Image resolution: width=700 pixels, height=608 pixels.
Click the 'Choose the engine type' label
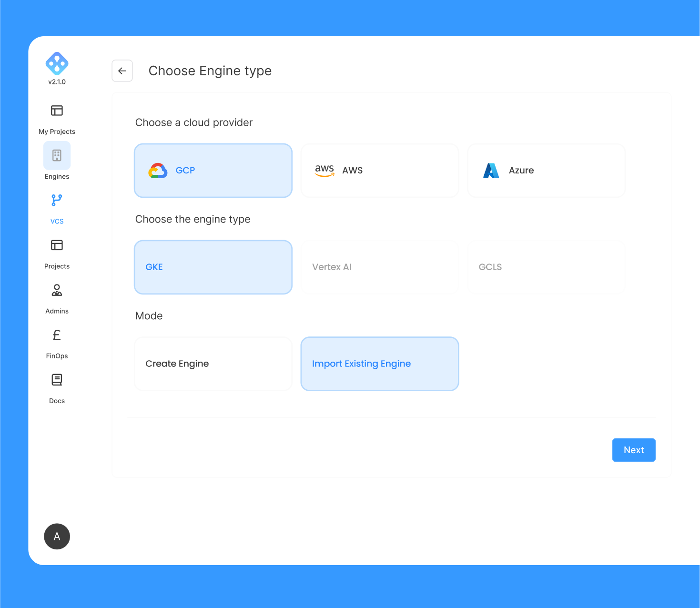(x=193, y=219)
